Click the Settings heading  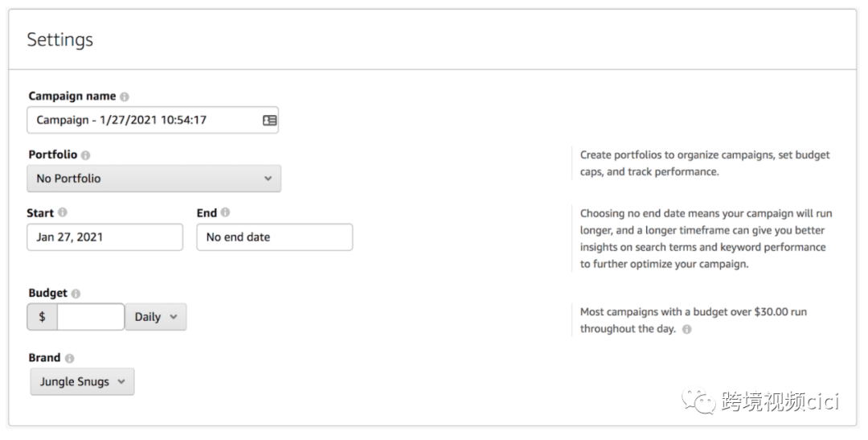click(x=60, y=39)
